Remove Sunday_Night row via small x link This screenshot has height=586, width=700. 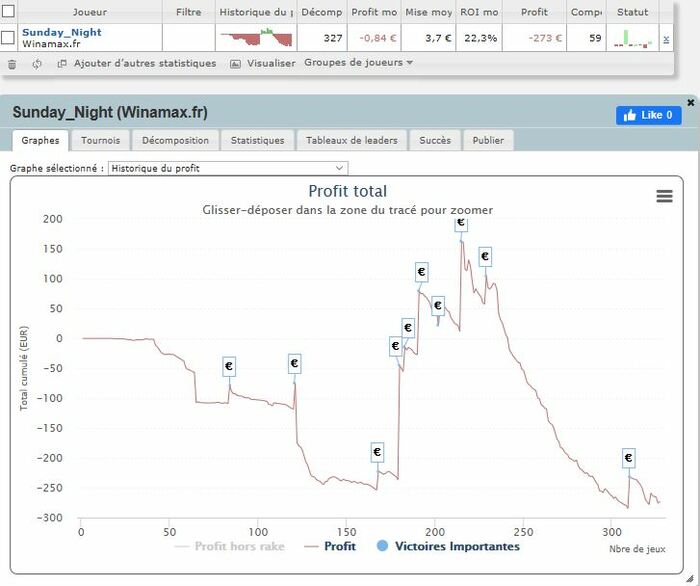pyautogui.click(x=666, y=39)
